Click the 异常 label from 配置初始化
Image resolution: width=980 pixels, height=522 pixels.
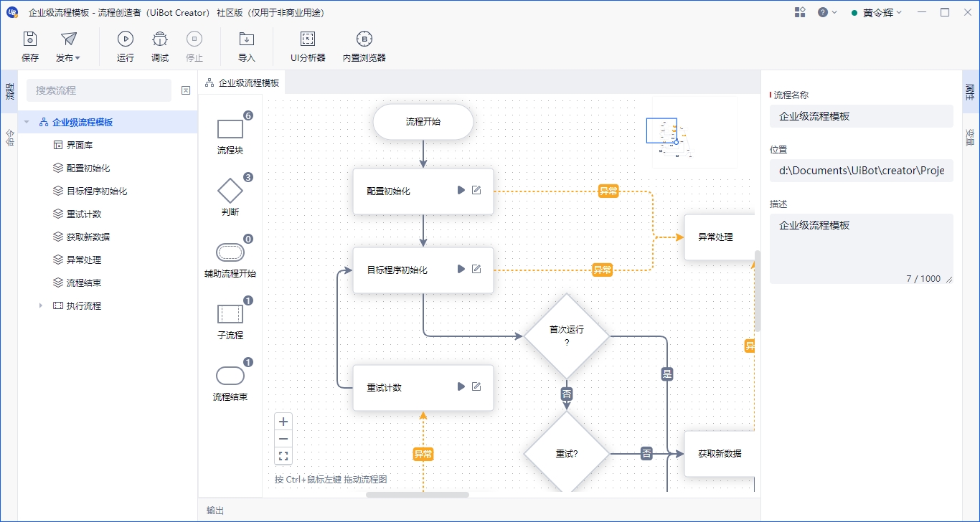[609, 191]
